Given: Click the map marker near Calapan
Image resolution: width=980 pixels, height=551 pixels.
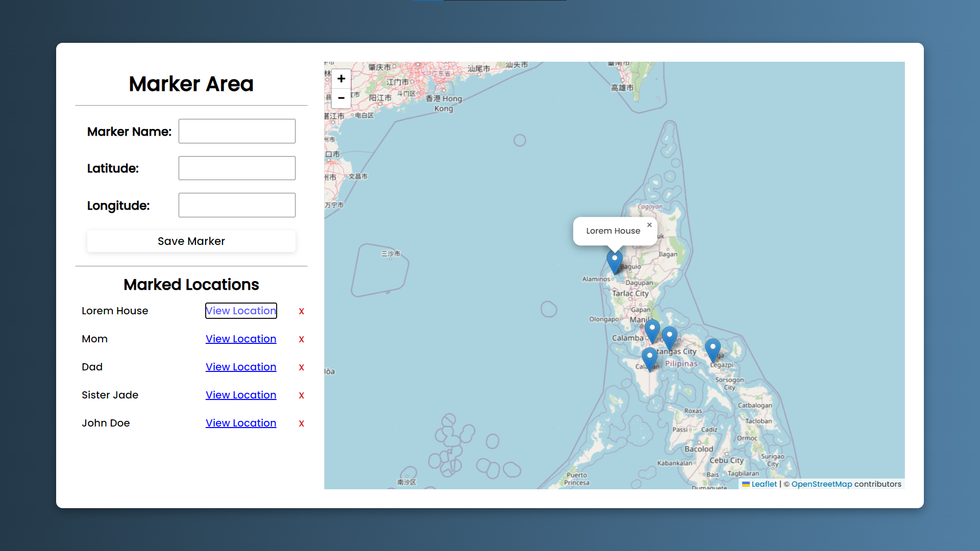Looking at the screenshot, I should (649, 360).
